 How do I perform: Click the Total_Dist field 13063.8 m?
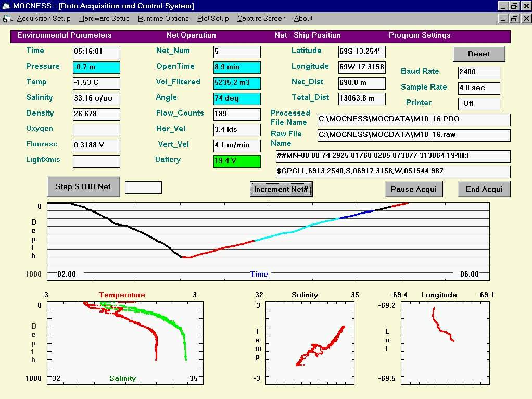(362, 99)
